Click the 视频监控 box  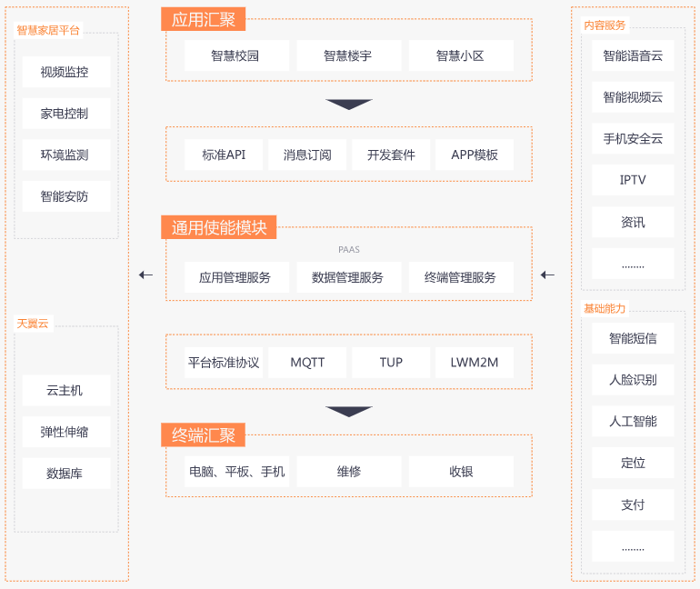pos(66,72)
